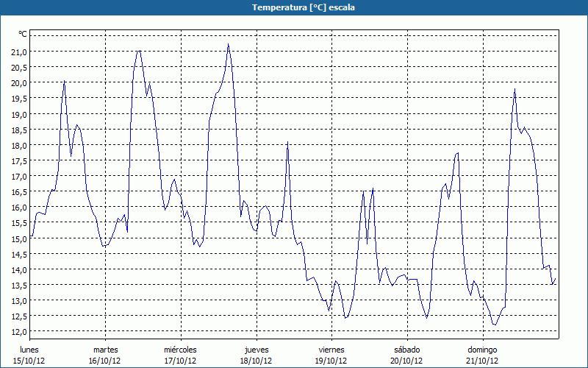The image size is (588, 368).
Task: Click the 'sábado' day label
Action: coord(406,350)
